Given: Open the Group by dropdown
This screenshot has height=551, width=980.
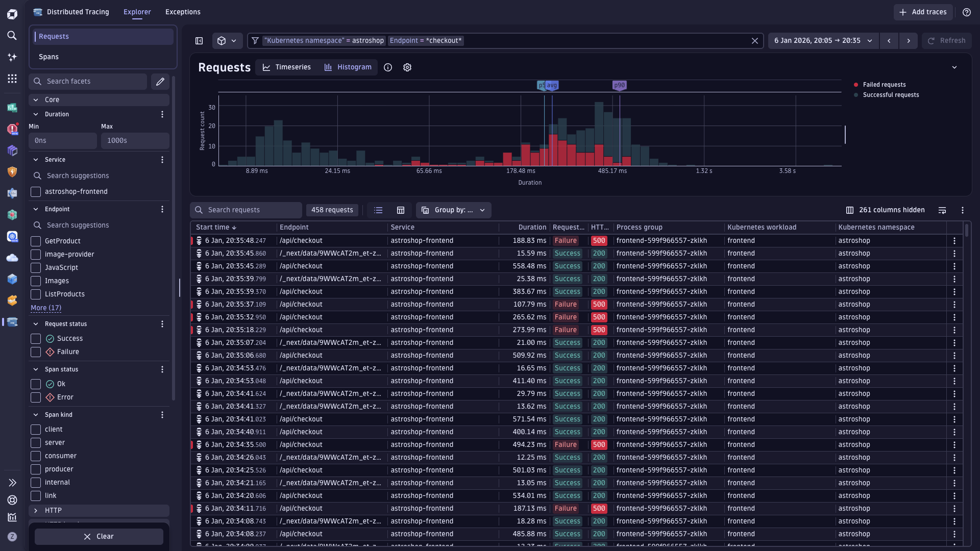Looking at the screenshot, I should pos(454,210).
